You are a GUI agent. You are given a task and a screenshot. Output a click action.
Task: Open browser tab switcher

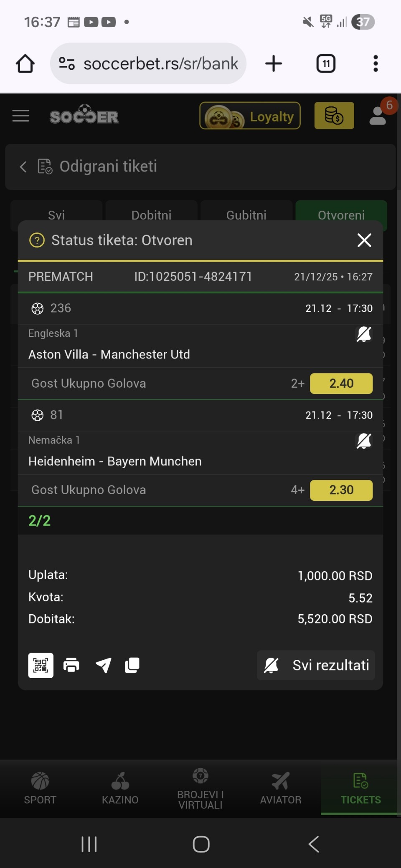point(326,64)
